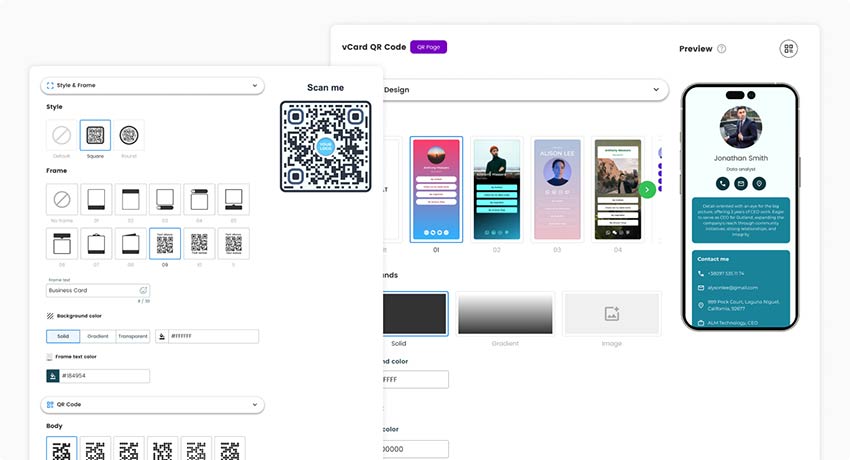Viewport: 850px width, 460px height.
Task: Choose frame 09 with text above
Action: 165,244
